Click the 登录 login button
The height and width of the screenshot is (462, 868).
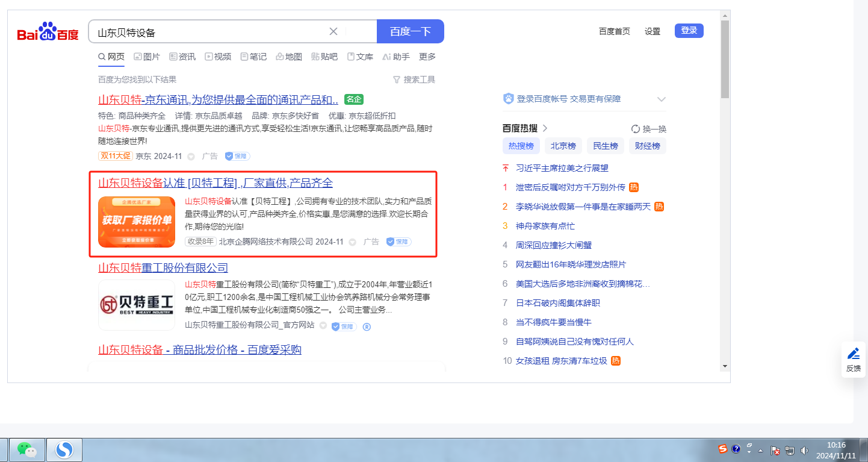pos(689,31)
